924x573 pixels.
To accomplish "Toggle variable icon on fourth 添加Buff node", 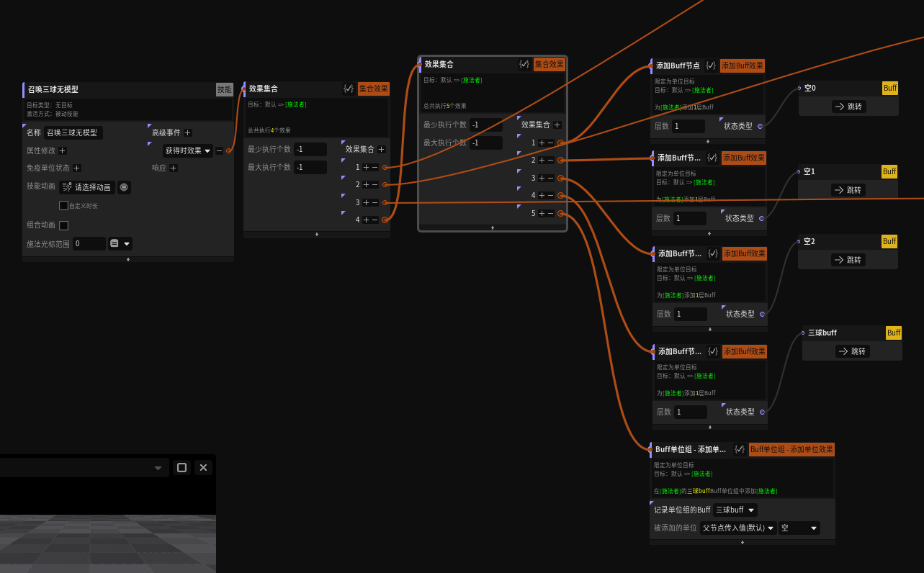I will click(x=713, y=351).
